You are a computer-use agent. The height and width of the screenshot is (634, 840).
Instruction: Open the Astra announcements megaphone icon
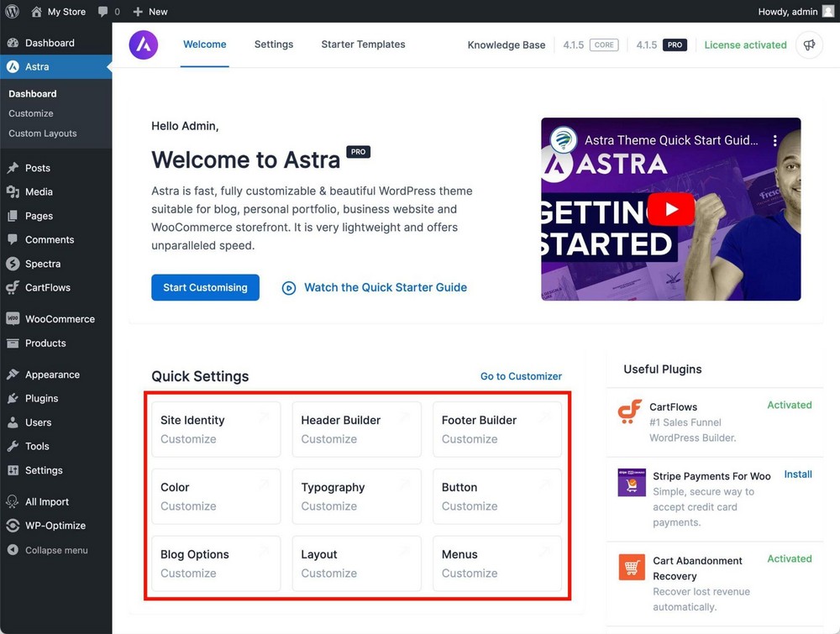[808, 45]
